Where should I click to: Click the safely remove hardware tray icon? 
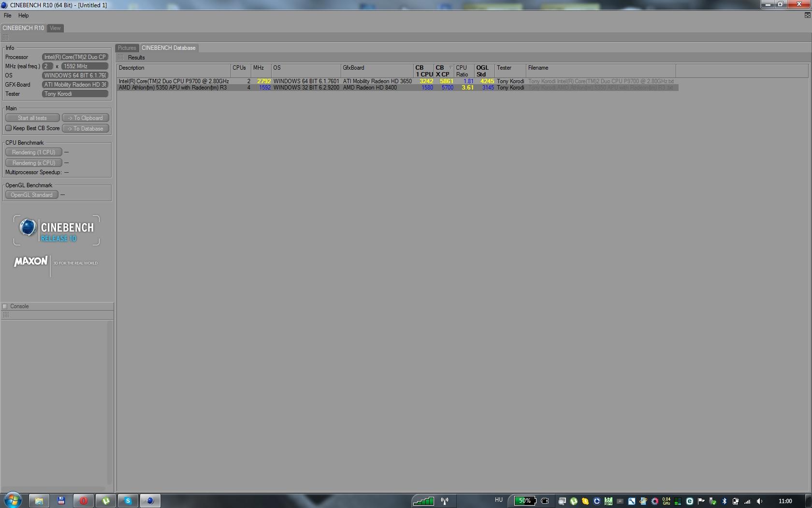point(712,501)
